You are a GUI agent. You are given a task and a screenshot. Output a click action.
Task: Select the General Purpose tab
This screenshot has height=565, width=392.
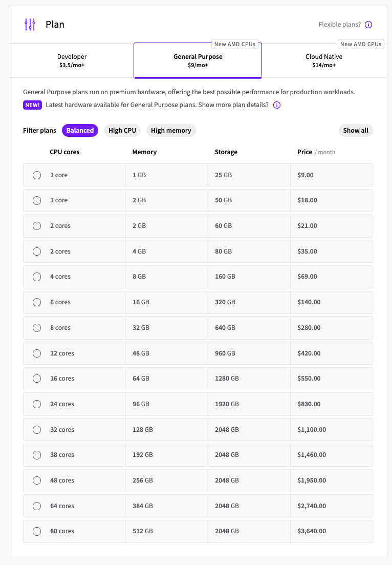(198, 60)
